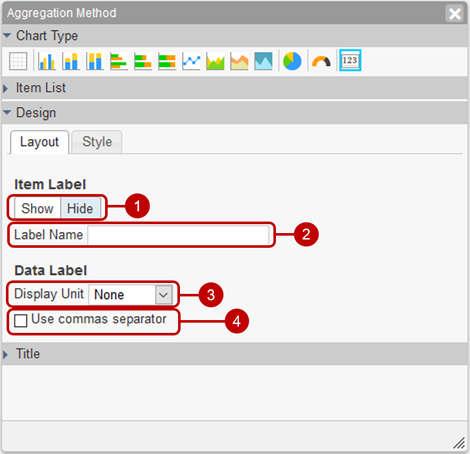Select the 100% stacked column chart icon

[x=95, y=61]
